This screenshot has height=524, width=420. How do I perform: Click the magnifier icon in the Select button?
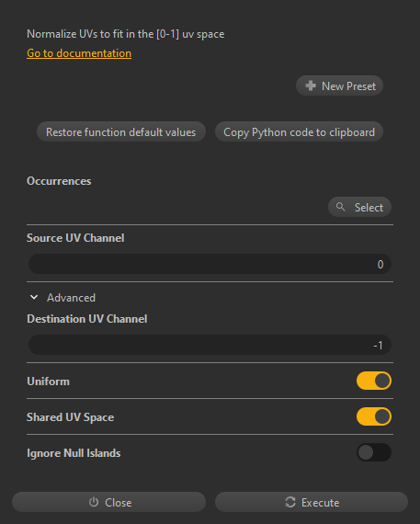point(340,207)
